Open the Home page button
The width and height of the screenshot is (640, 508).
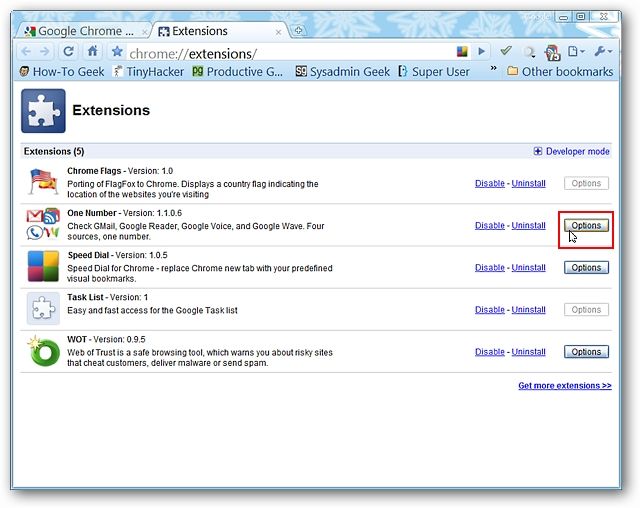coord(93,51)
